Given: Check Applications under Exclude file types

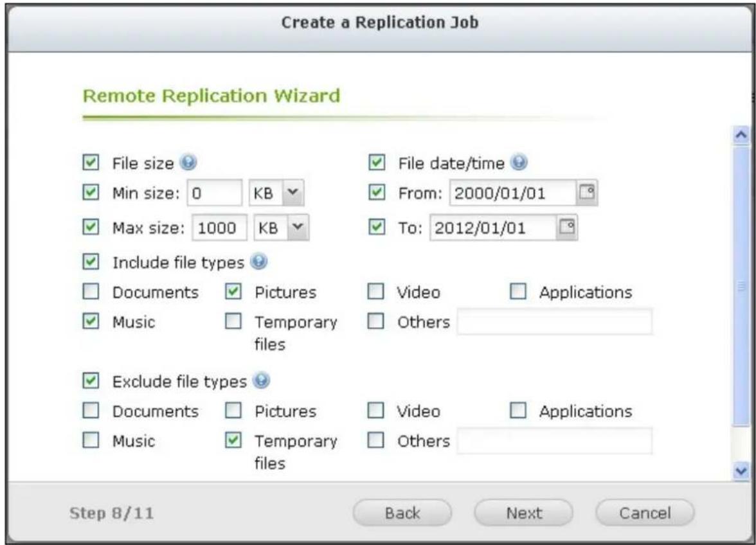Looking at the screenshot, I should point(518,411).
